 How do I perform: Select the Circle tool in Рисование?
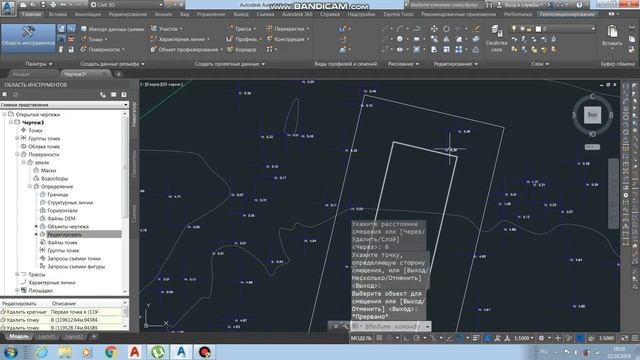point(400,39)
